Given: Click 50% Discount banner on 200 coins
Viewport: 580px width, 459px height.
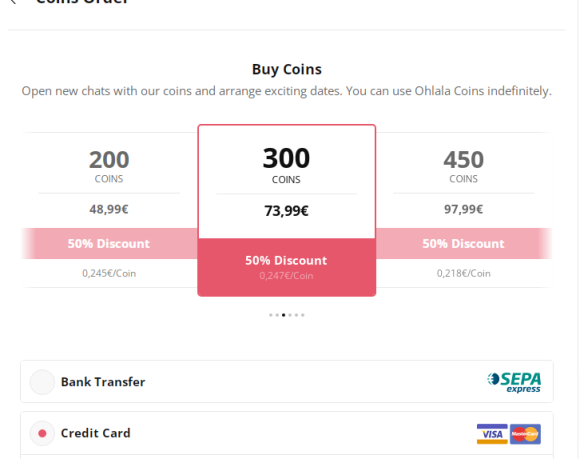Looking at the screenshot, I should 109,243.
